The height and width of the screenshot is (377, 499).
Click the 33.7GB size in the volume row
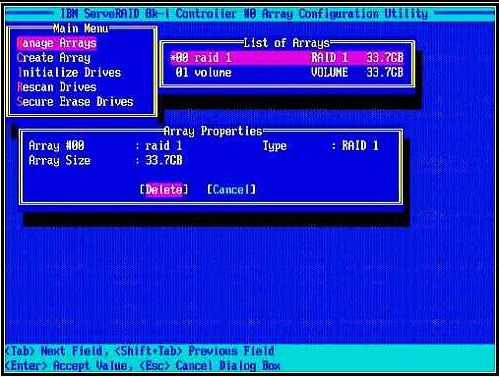point(385,73)
